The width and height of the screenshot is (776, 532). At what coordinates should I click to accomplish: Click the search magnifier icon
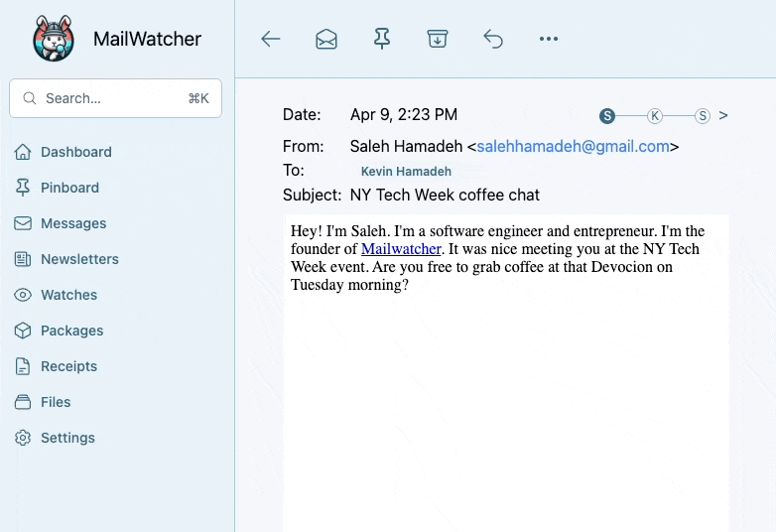pyautogui.click(x=29, y=98)
